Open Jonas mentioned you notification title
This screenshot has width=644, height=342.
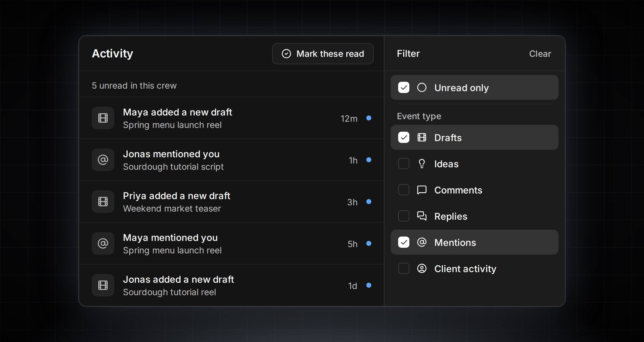pos(171,154)
